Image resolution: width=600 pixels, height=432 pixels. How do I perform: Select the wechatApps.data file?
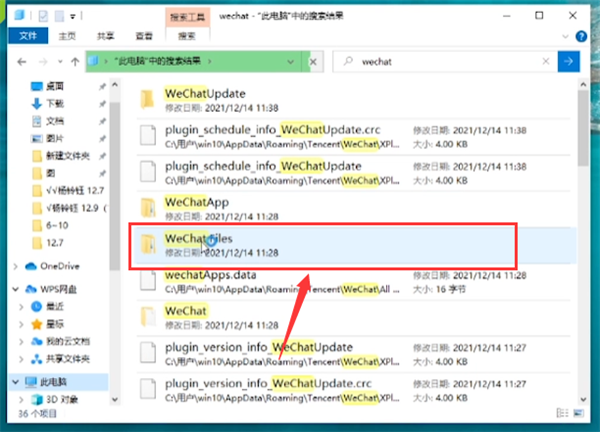[354, 282]
